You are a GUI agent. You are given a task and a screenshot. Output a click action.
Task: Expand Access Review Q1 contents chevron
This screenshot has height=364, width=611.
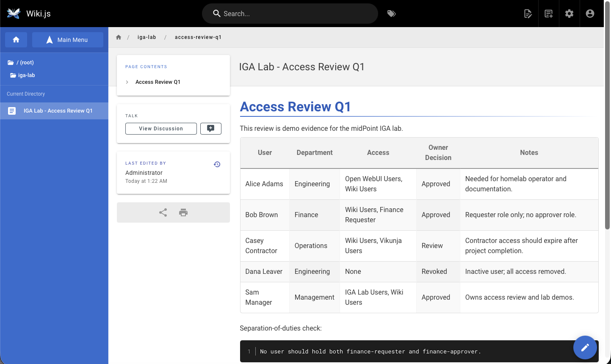coord(127,82)
